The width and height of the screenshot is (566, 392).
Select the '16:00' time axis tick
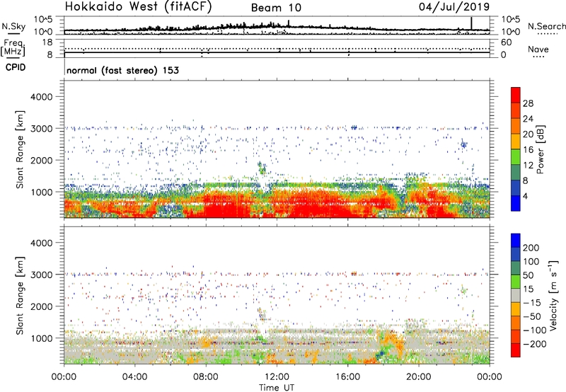(x=347, y=377)
